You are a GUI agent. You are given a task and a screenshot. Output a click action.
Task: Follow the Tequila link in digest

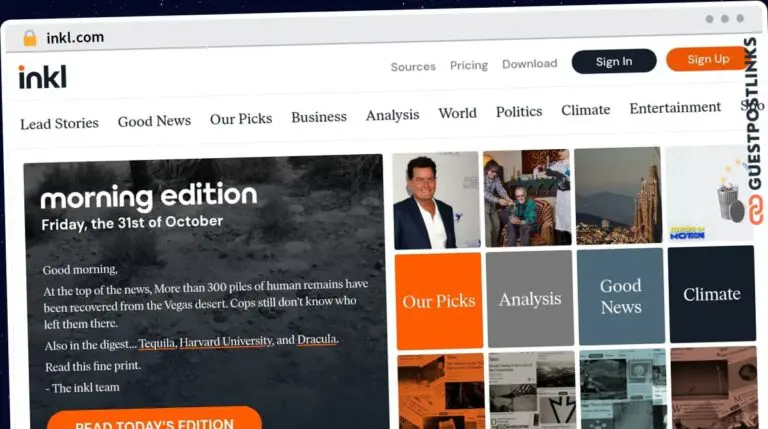click(157, 343)
